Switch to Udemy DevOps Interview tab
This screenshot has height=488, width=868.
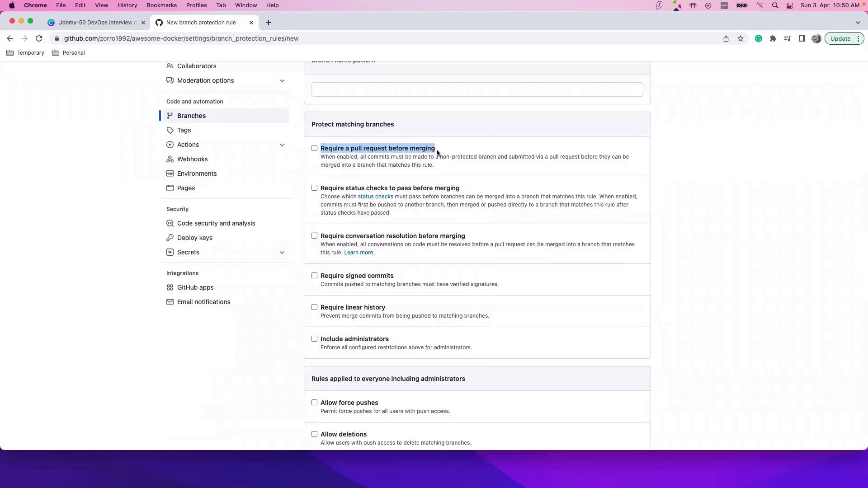(95, 23)
